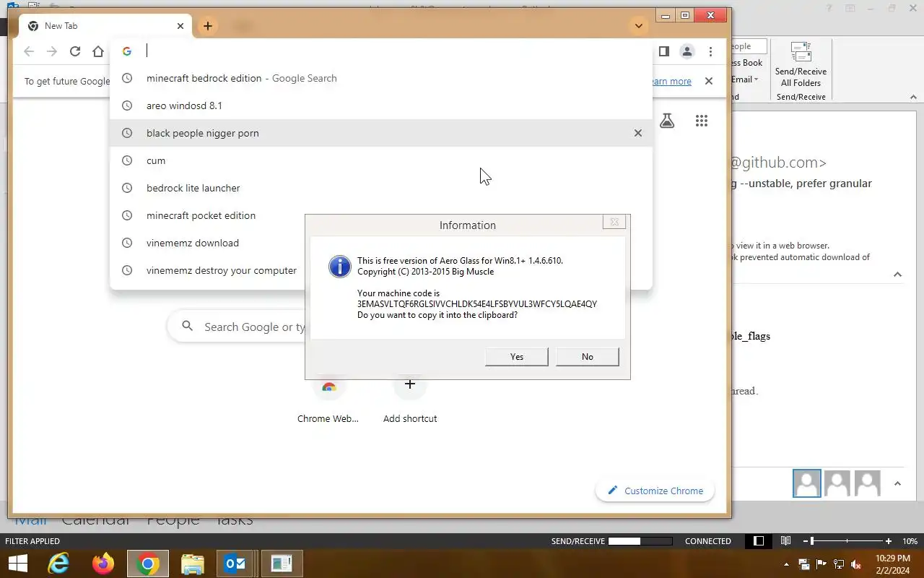The width and height of the screenshot is (924, 578).
Task: Close the New Tab tab
Action: click(x=180, y=26)
